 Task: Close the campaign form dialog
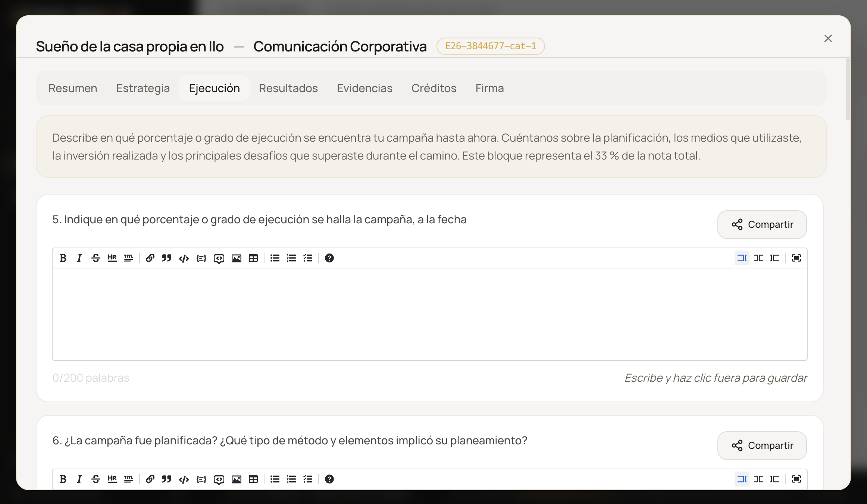pyautogui.click(x=828, y=38)
